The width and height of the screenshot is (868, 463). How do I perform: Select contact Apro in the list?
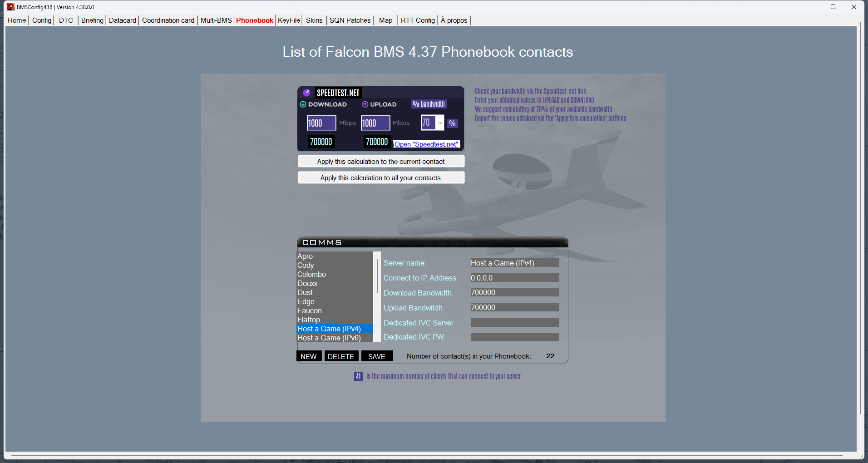pos(335,256)
